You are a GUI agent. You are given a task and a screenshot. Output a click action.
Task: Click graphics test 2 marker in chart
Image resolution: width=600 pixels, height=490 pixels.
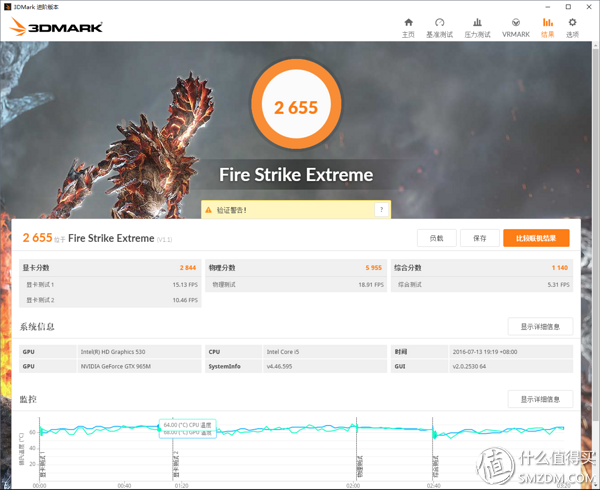[x=176, y=466]
